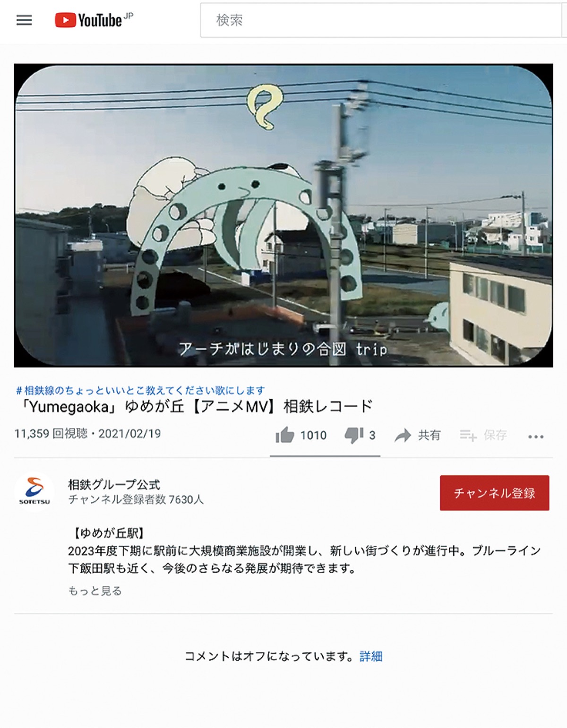The image size is (567, 728).
Task: Click the video title Yumegaoka ゆめが丘
Action: pyautogui.click(x=194, y=406)
